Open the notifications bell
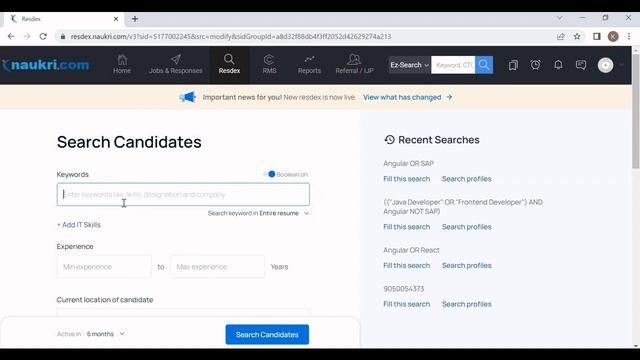640x360 pixels. (x=558, y=65)
